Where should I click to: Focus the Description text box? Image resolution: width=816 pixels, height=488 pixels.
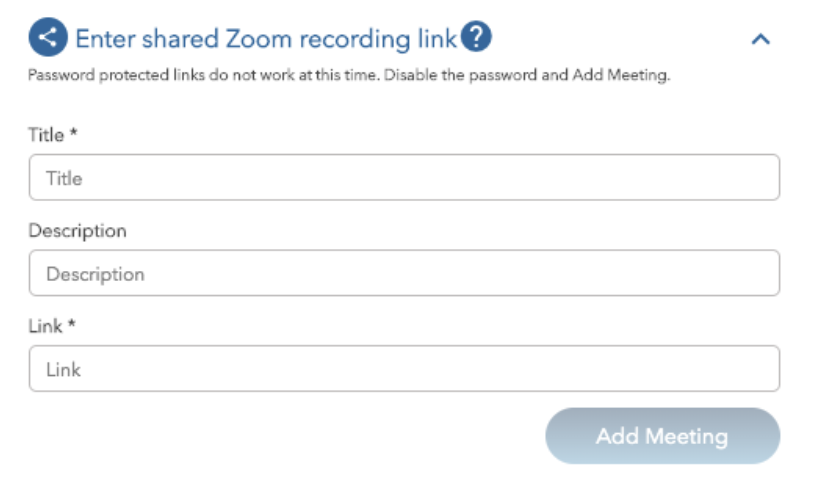point(404,273)
